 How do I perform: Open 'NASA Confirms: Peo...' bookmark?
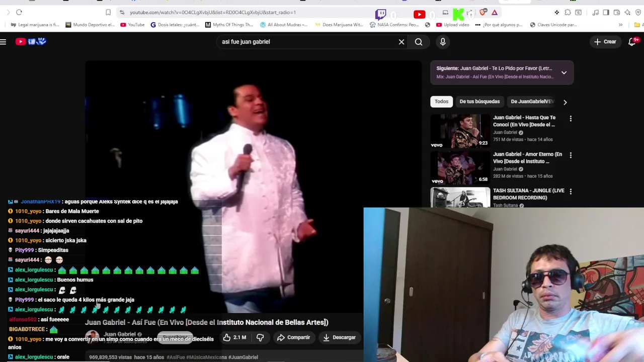pyautogui.click(x=394, y=25)
